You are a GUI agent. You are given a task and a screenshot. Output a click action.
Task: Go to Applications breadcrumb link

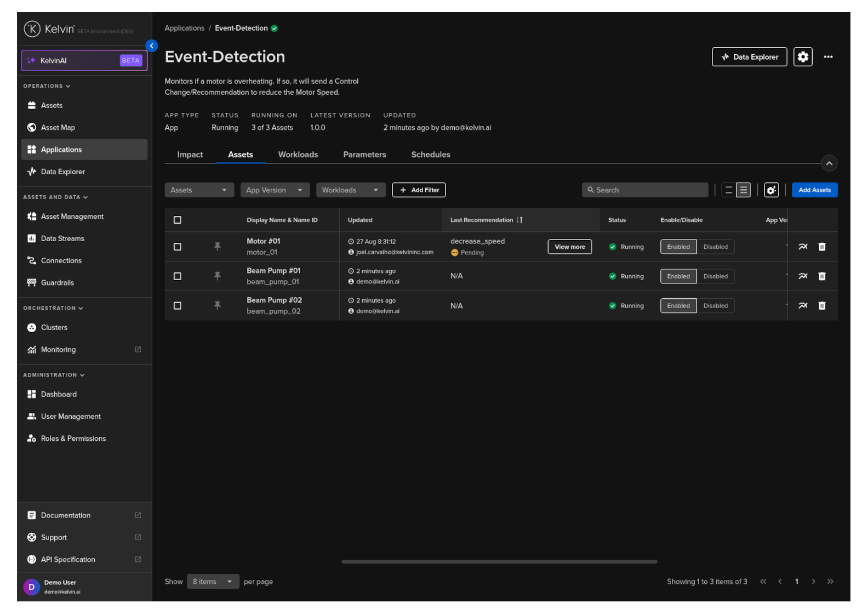[x=185, y=29]
